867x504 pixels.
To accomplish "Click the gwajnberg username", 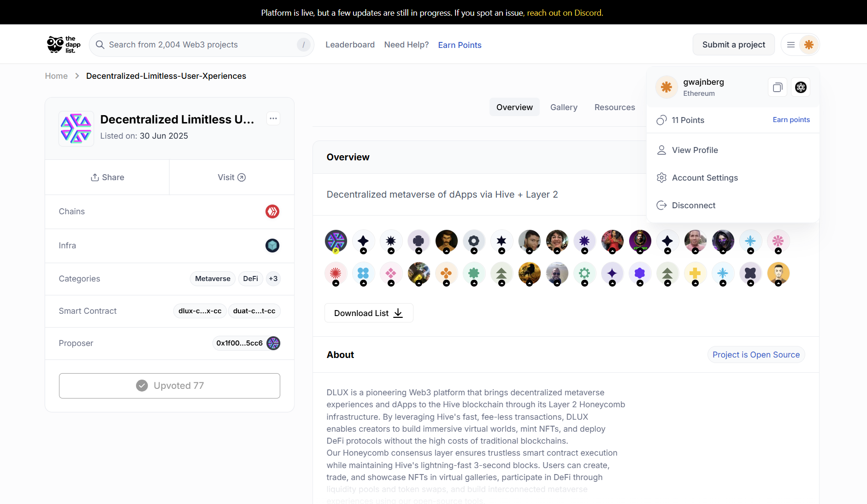I will click(x=703, y=82).
